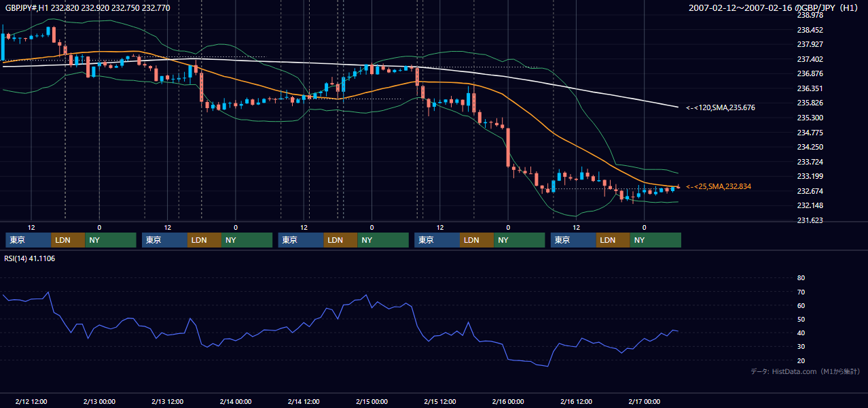
Task: Click the LDN session box for 2/16
Action: click(x=613, y=240)
